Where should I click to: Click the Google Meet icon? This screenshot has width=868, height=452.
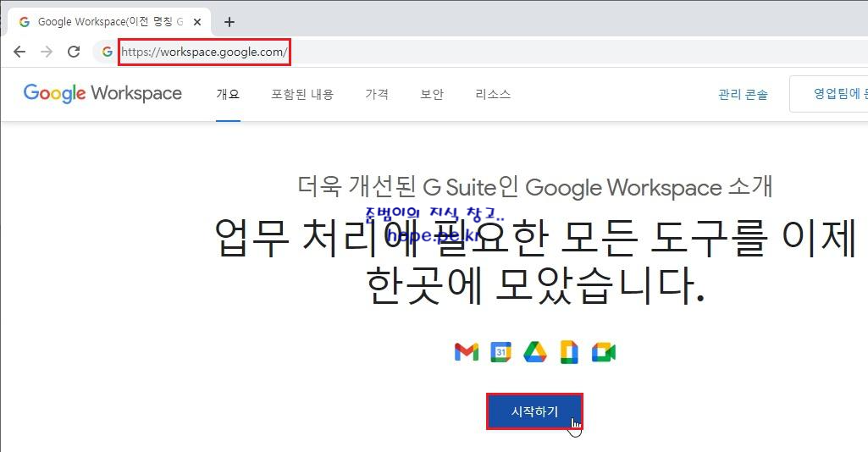pos(604,352)
